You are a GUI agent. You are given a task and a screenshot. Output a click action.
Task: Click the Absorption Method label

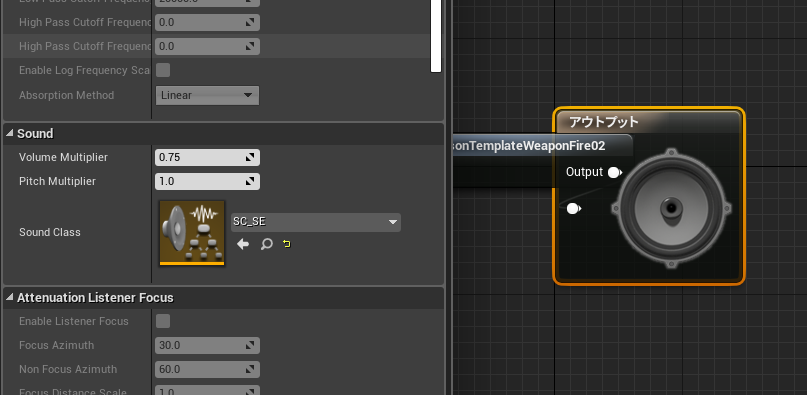66,95
